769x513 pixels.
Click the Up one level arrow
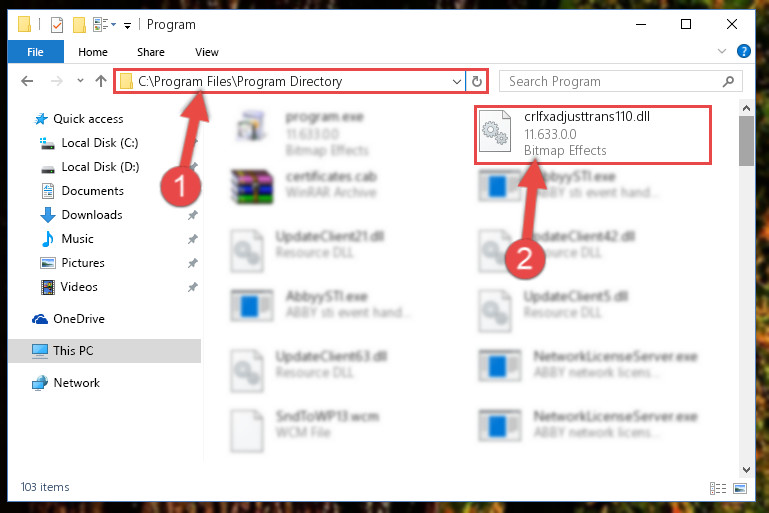(101, 81)
